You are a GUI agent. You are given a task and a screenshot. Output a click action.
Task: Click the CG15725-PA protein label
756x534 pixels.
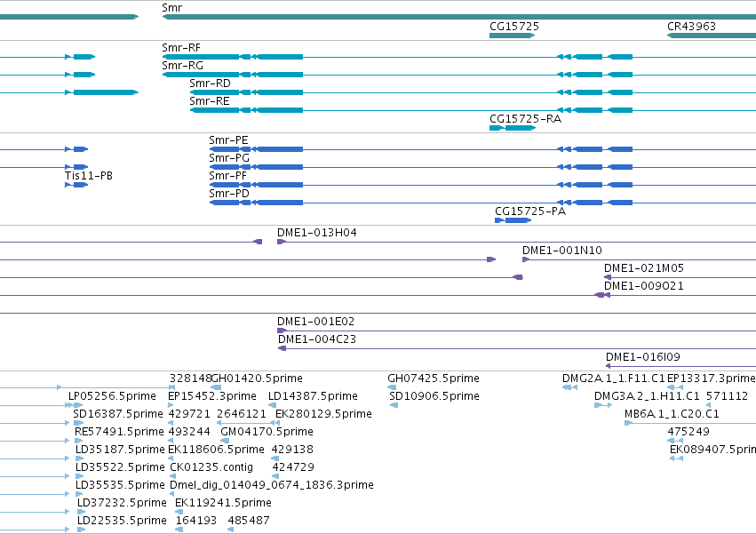[530, 211]
